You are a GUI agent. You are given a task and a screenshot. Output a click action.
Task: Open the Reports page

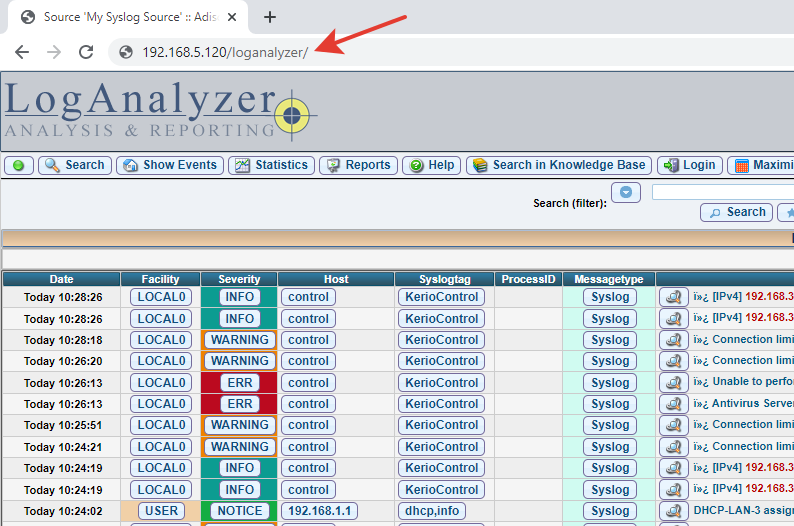tap(358, 166)
